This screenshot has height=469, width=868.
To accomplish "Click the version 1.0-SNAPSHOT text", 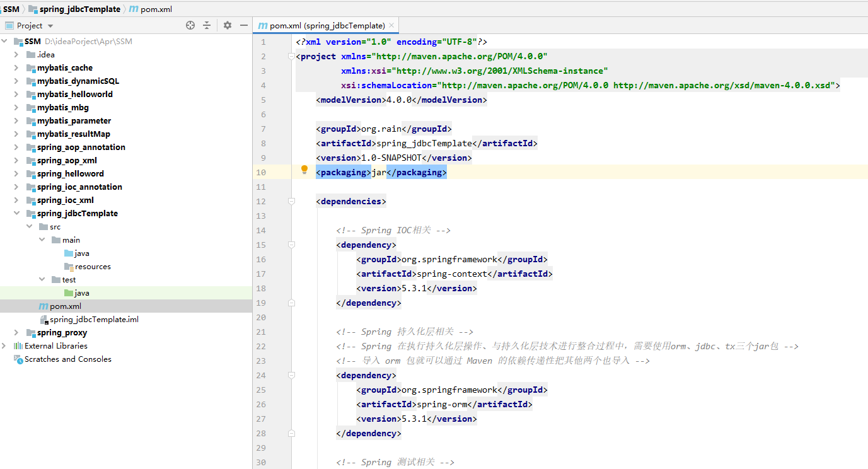I will (391, 158).
